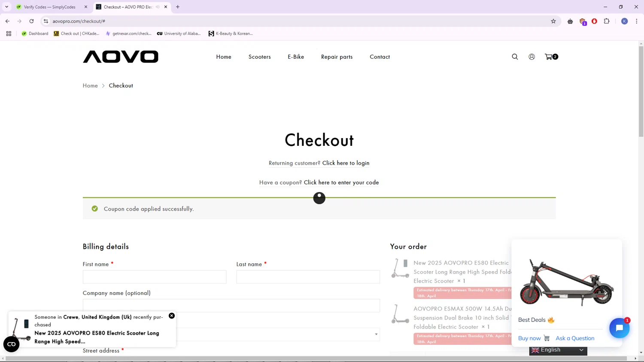Screen dimensions: 644x362
Task: Open the K-Beauty & Korean bookmark
Action: pyautogui.click(x=231, y=33)
